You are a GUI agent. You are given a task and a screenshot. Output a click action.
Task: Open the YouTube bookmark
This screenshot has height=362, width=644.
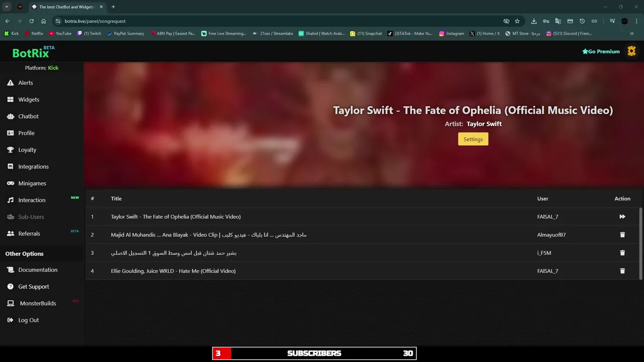click(x=60, y=34)
